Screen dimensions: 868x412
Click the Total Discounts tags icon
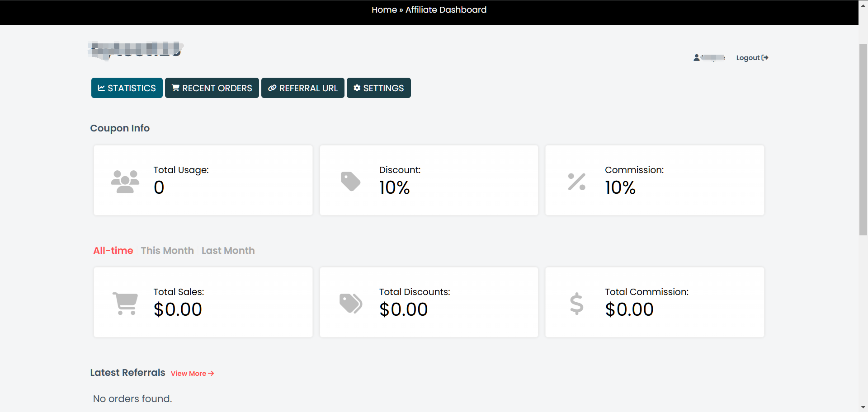351,304
